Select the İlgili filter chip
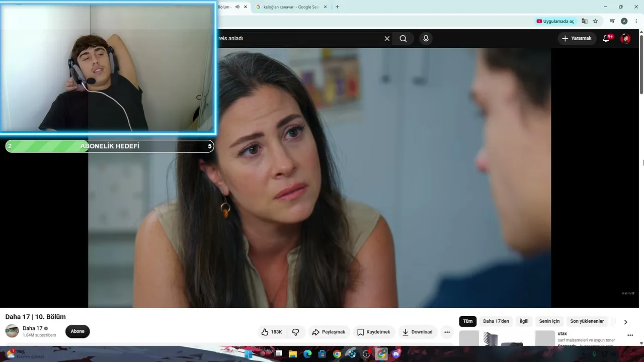 tap(524, 321)
